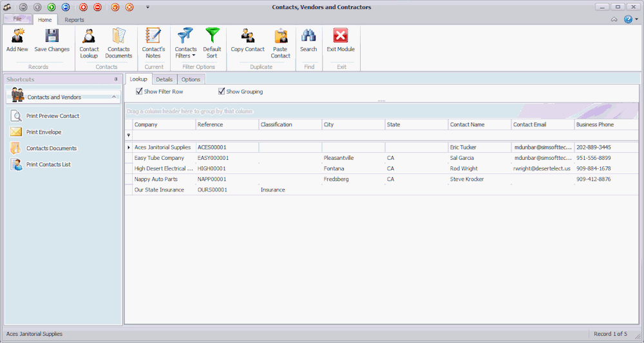Click the Save Changes floppy disk icon
Screen dimensions: 644x343
click(x=52, y=36)
